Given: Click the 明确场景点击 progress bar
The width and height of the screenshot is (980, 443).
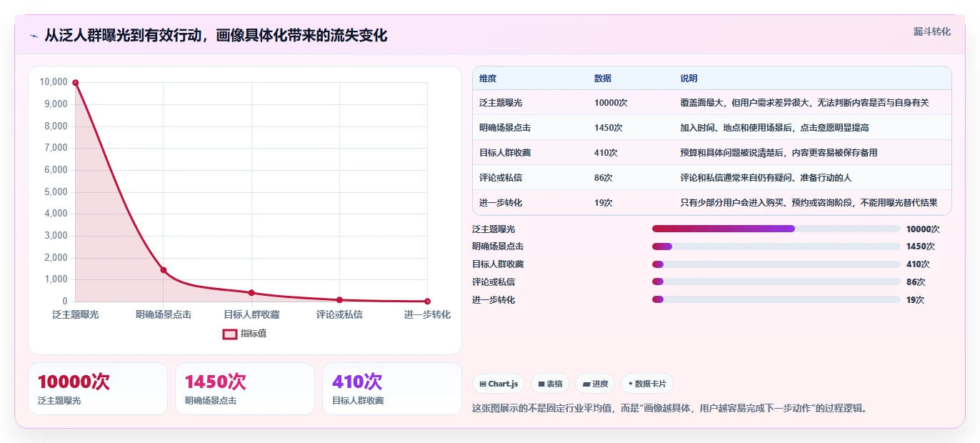Looking at the screenshot, I should pos(776,247).
